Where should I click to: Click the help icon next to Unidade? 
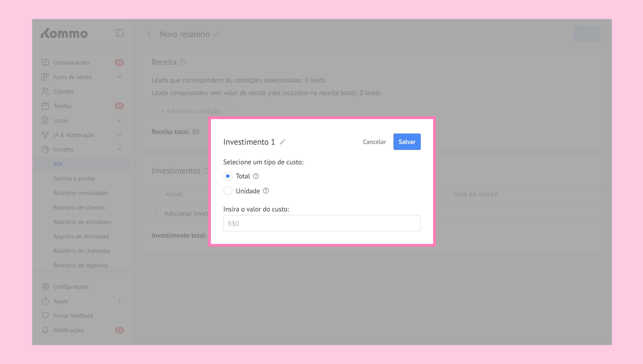tap(265, 191)
